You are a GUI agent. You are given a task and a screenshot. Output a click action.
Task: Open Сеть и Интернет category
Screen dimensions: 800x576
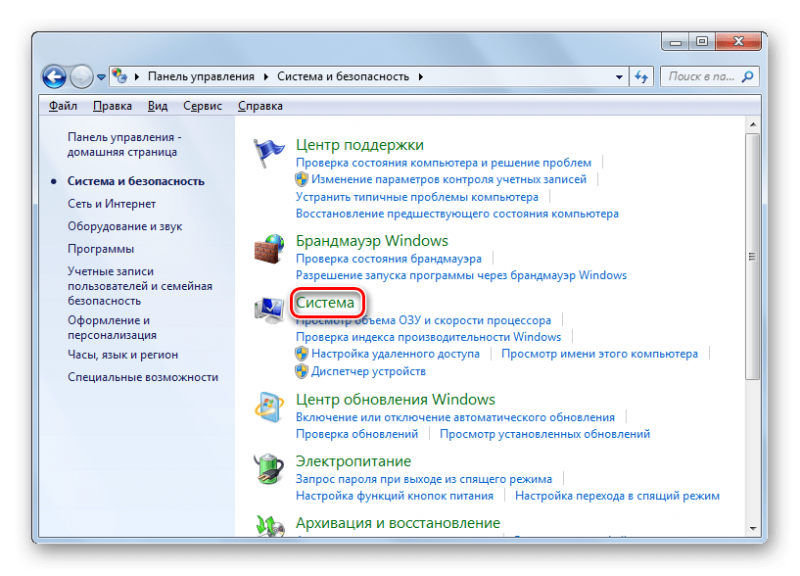112,204
